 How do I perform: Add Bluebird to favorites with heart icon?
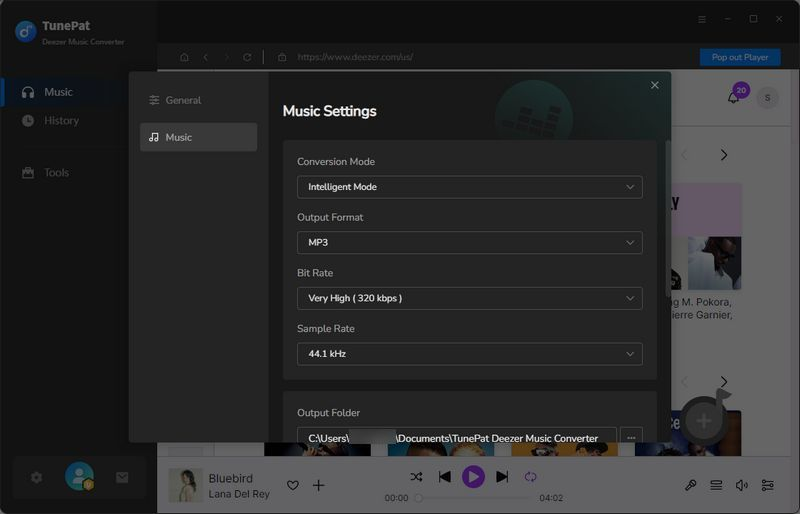pos(292,485)
